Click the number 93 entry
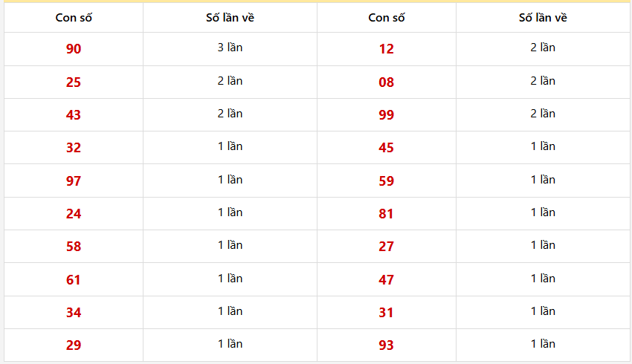 click(386, 345)
